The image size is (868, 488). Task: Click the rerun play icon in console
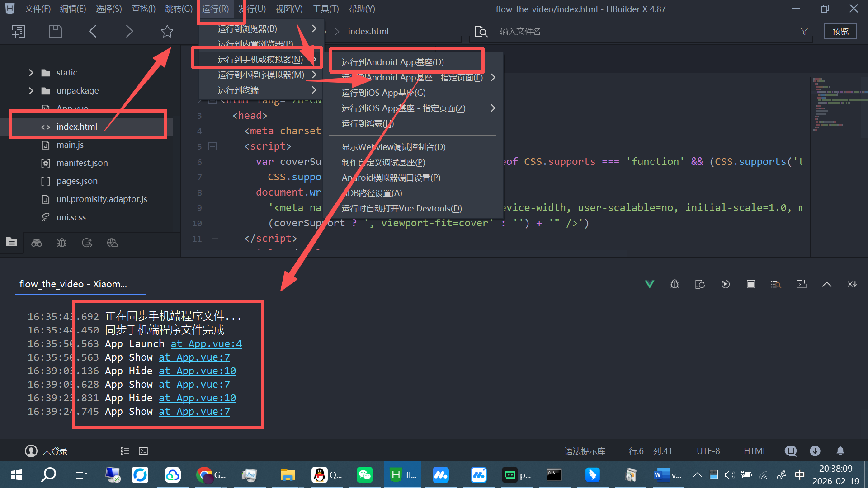[x=725, y=284]
